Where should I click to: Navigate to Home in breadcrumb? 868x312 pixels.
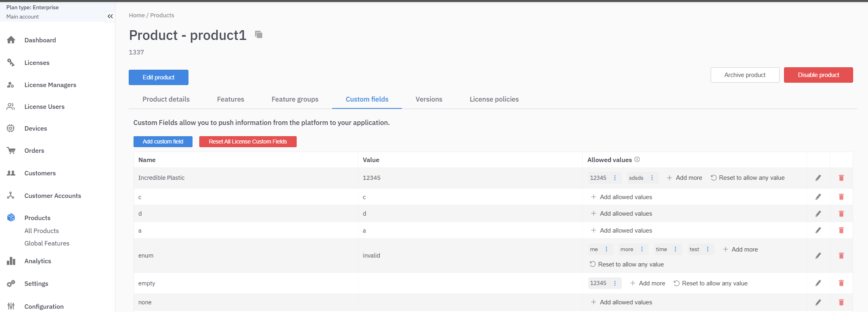(136, 15)
